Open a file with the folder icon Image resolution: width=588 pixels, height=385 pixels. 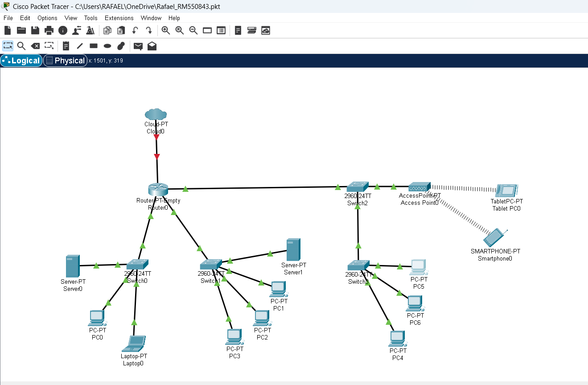coord(21,30)
